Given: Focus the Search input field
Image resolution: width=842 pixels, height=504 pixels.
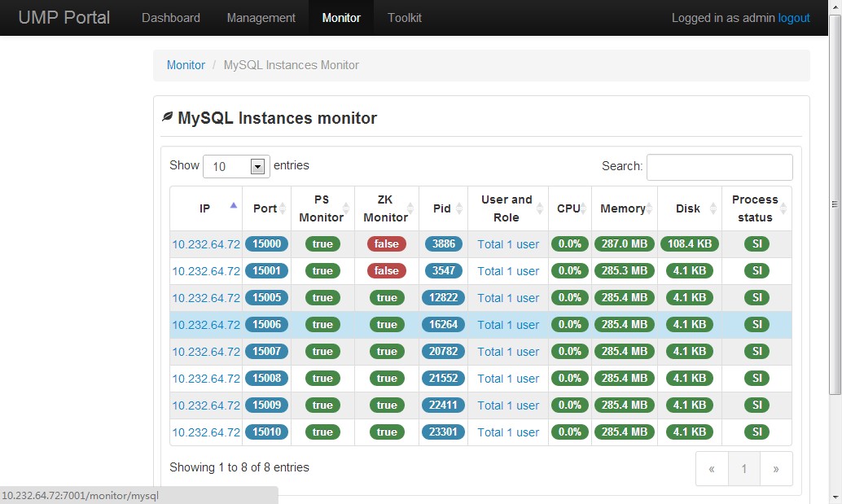Looking at the screenshot, I should point(720,167).
